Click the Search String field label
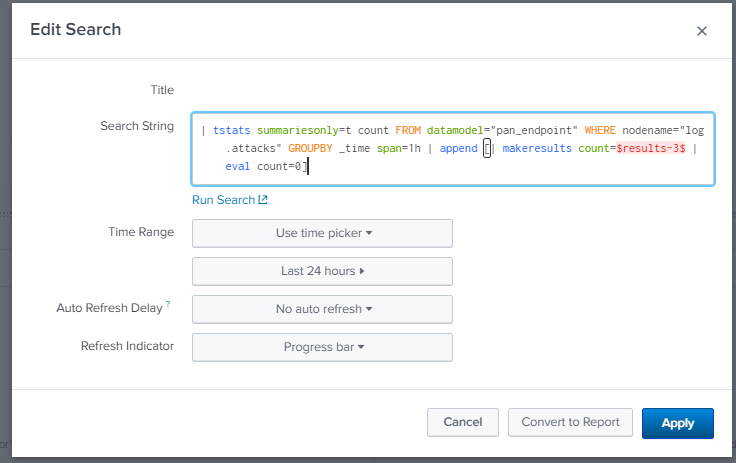Image resolution: width=736 pixels, height=463 pixels. [137, 126]
